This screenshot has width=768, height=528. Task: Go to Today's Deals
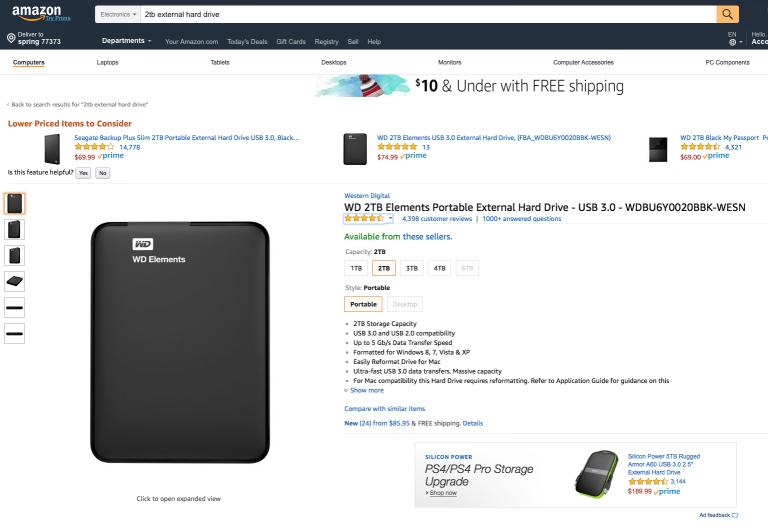pyautogui.click(x=247, y=42)
